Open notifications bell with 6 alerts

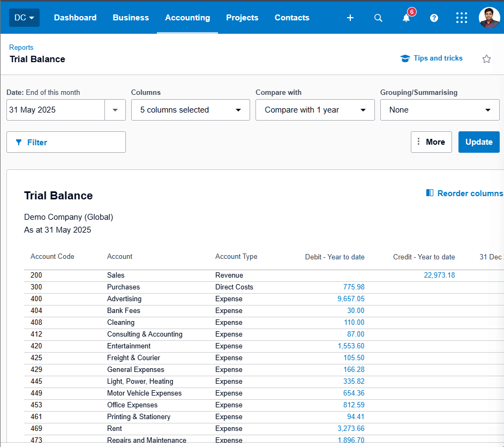(407, 18)
